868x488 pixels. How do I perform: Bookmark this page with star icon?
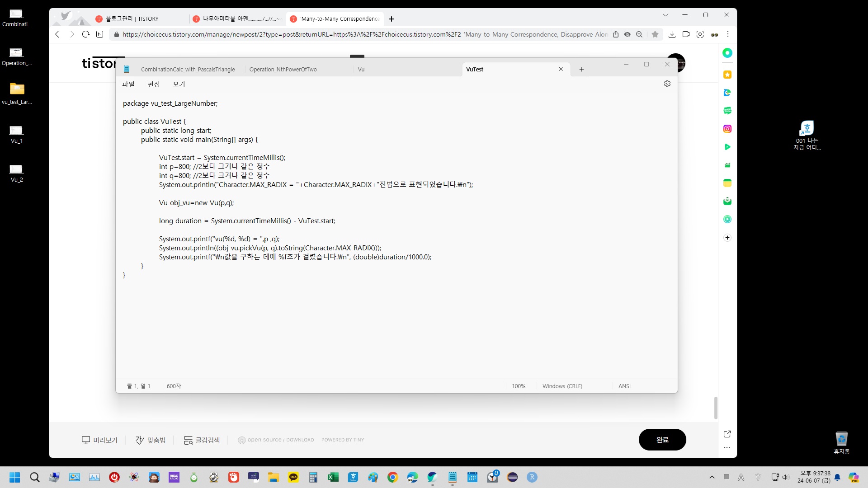[x=655, y=34]
